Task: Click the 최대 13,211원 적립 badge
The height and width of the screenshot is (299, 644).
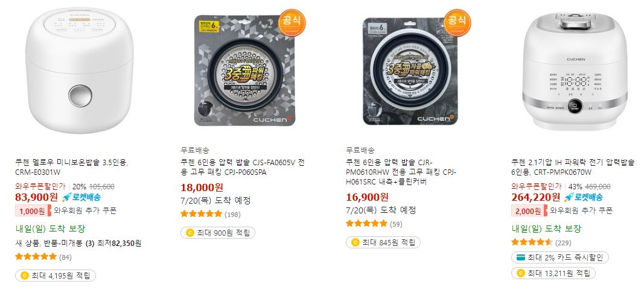Action: point(553,272)
